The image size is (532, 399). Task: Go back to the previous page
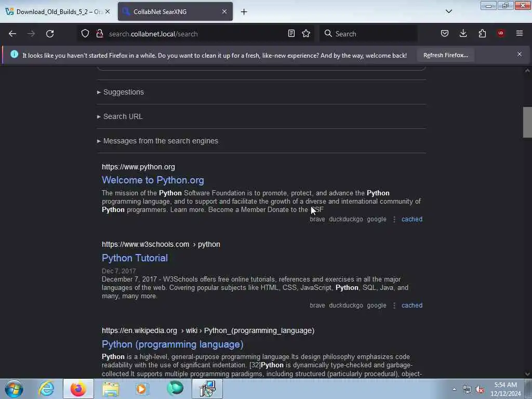pyautogui.click(x=12, y=34)
